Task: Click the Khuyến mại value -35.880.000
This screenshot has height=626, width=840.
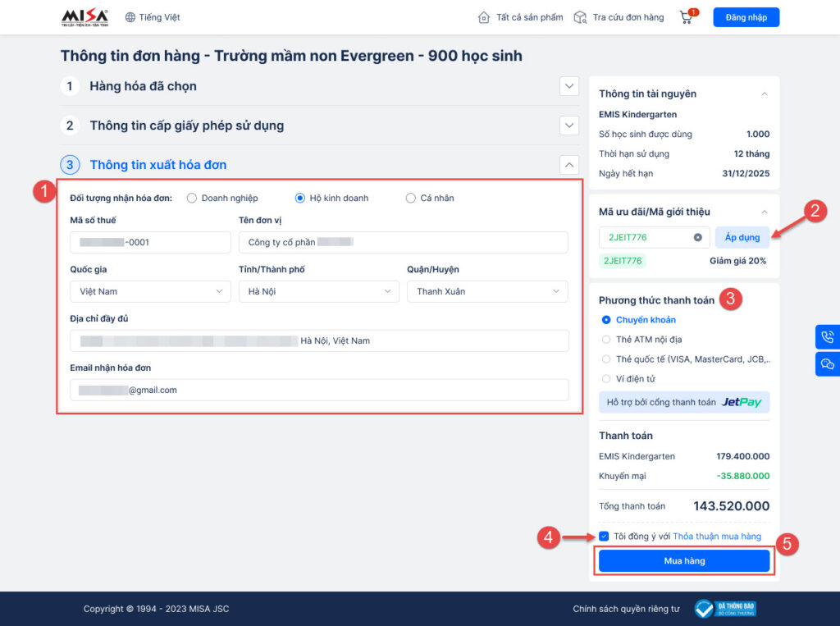Action: tap(743, 476)
